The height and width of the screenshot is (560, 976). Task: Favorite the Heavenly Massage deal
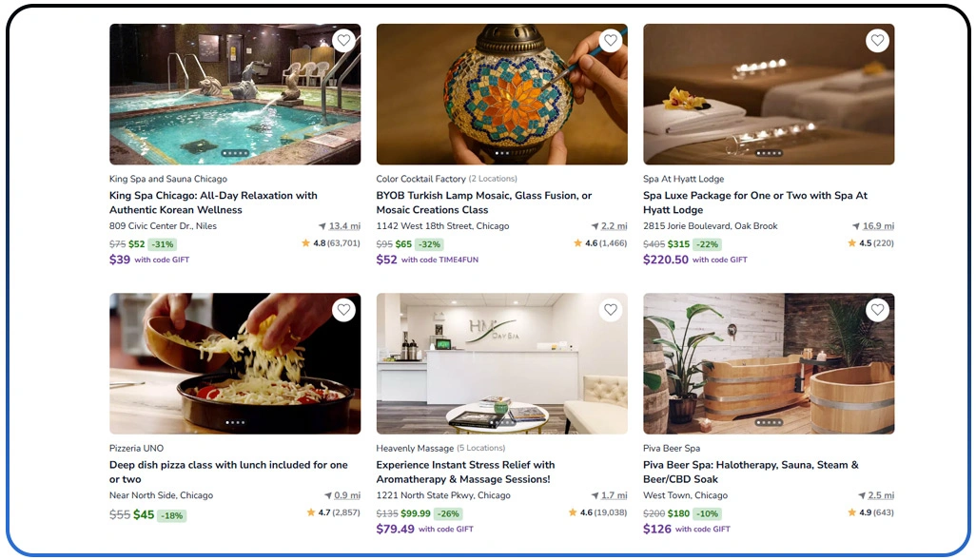[611, 310]
